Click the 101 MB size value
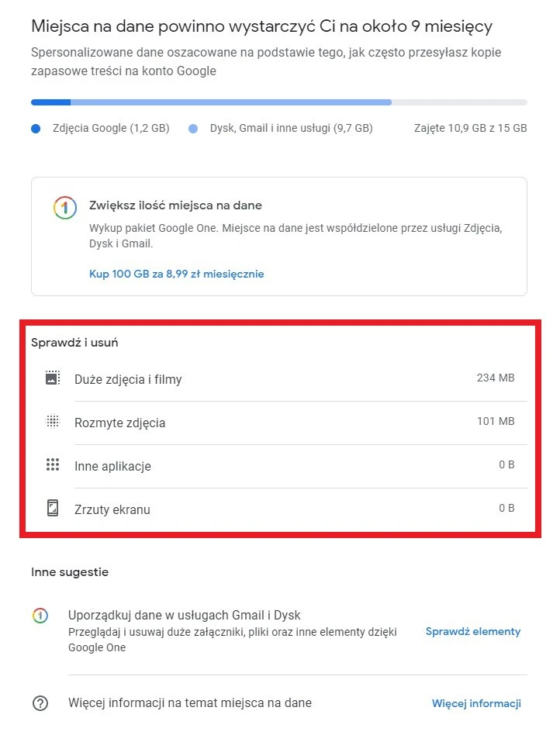The image size is (560, 742). pyautogui.click(x=496, y=421)
